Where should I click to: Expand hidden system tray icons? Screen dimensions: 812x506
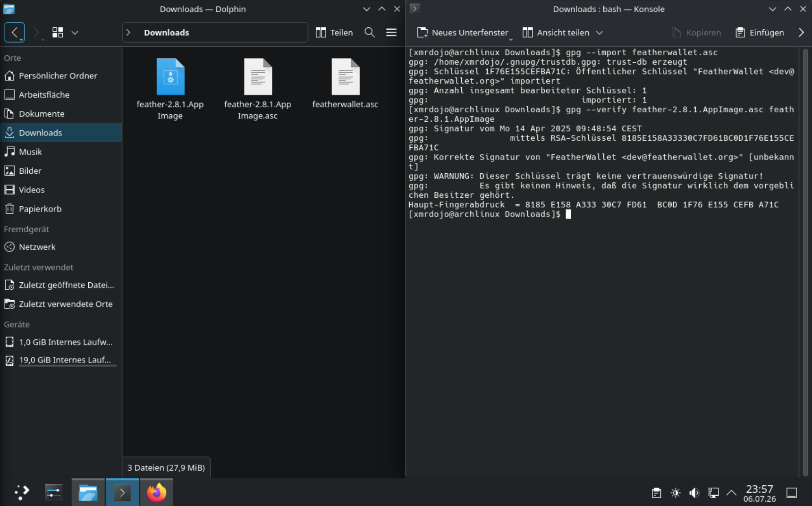[731, 493]
